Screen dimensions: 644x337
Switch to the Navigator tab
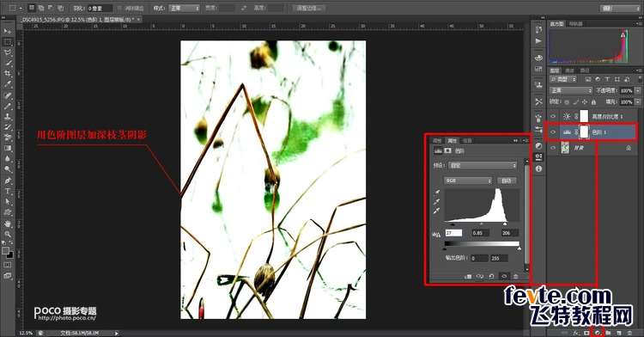[575, 24]
